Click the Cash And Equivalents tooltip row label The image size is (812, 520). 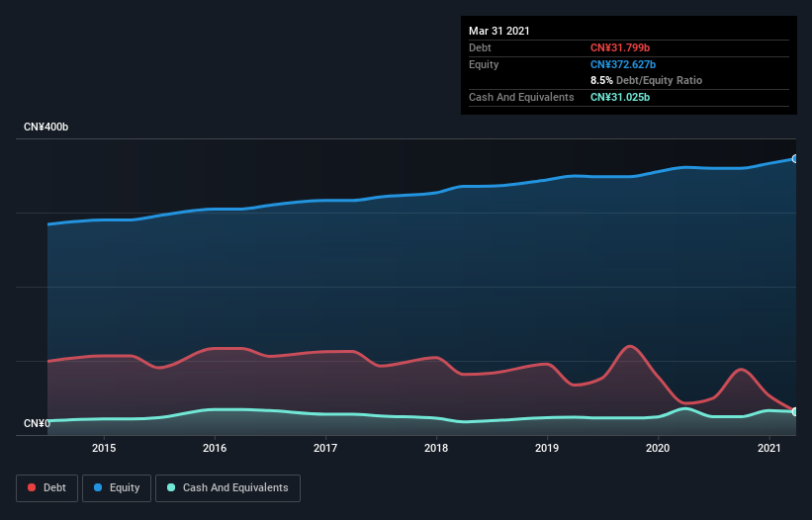(x=521, y=97)
